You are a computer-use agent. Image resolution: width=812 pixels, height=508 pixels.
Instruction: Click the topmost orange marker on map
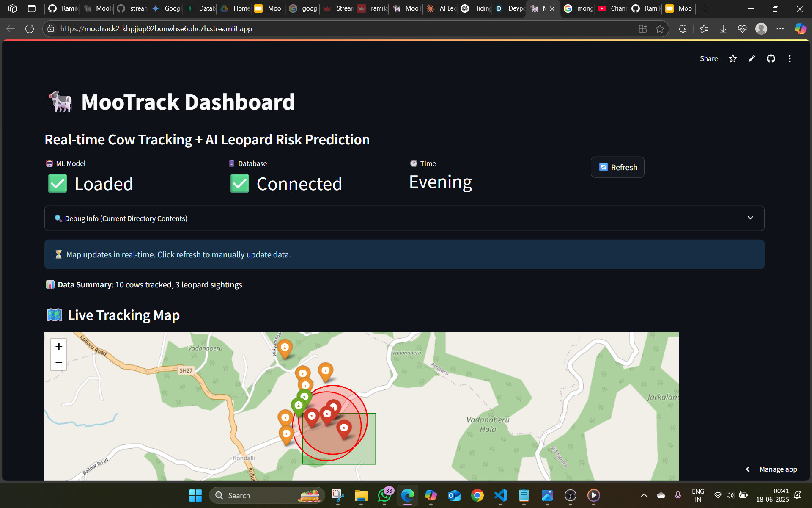pyautogui.click(x=285, y=348)
